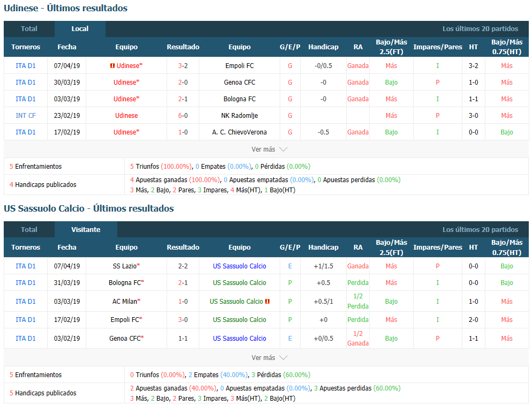Click the 31/03/19 date cell
The height and width of the screenshot is (405, 532).
point(67,283)
